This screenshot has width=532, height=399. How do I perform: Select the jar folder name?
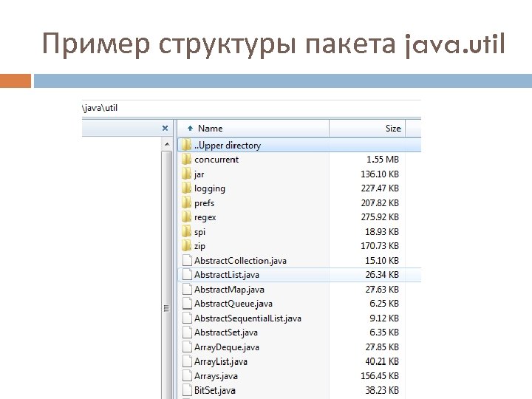click(x=199, y=174)
